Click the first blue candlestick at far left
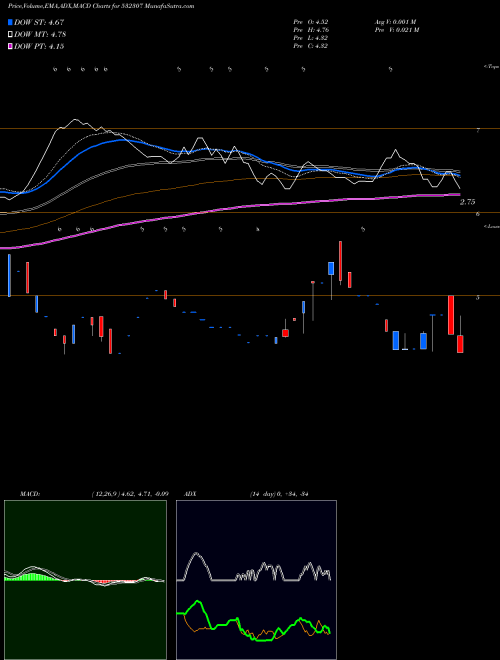 click(x=9, y=275)
